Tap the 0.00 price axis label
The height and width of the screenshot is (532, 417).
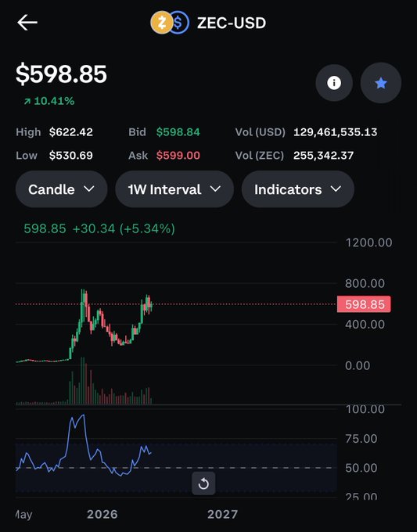click(358, 365)
